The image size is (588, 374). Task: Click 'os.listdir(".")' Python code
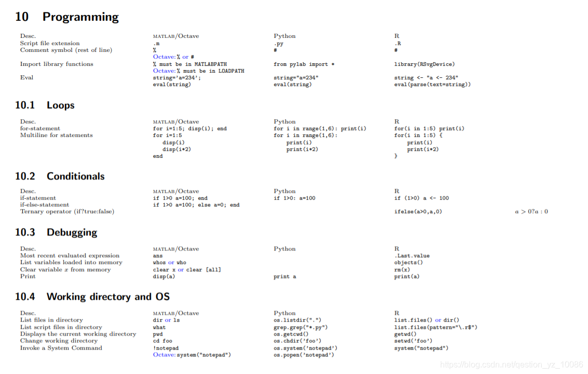tap(297, 321)
